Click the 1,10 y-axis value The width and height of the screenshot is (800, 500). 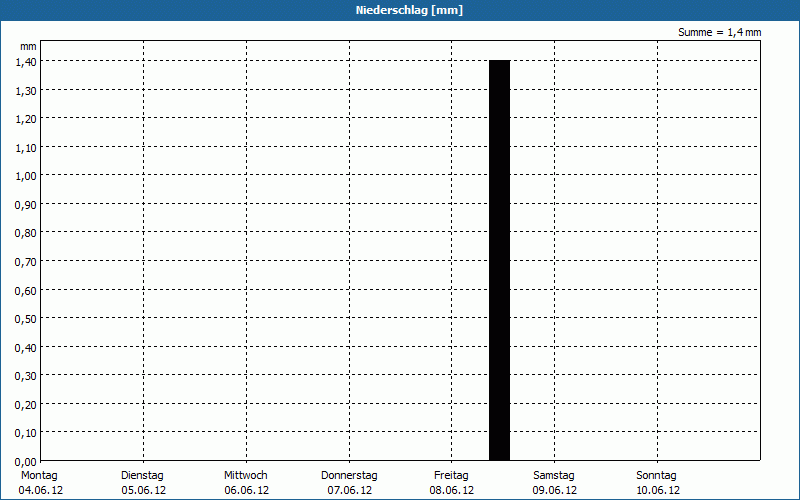click(26, 147)
